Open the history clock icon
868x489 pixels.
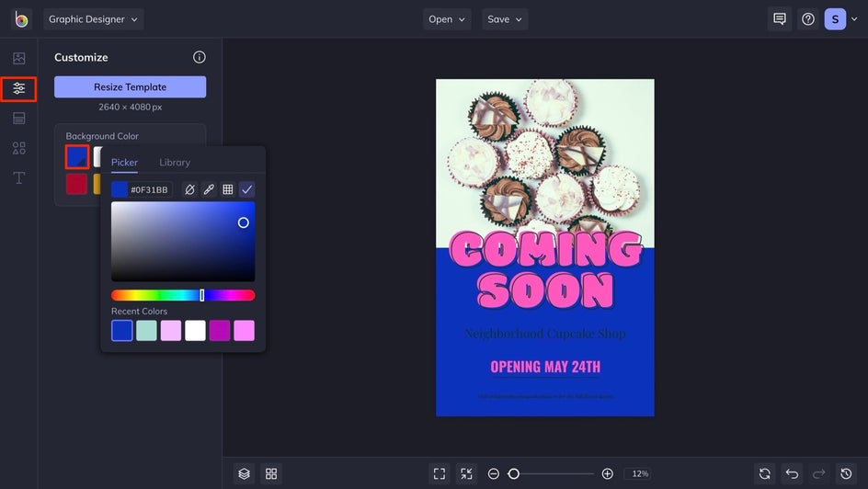click(846, 473)
